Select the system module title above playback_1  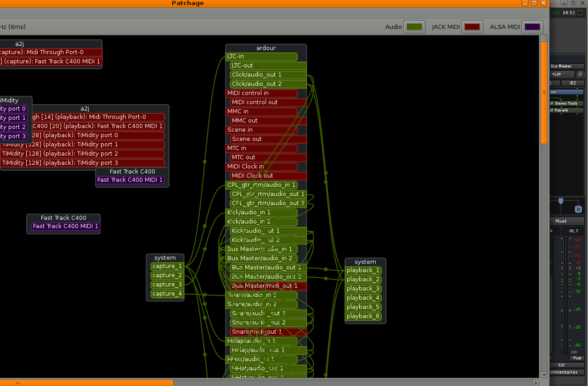366,262
